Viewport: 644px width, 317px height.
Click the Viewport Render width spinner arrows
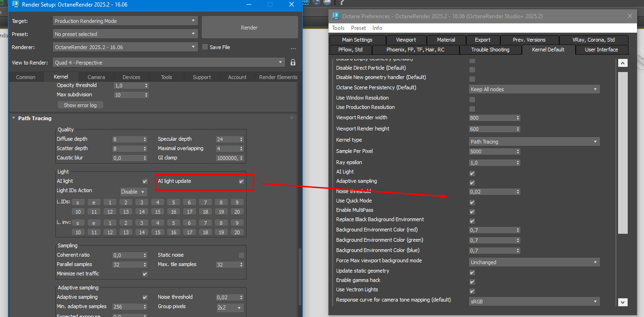[x=518, y=118]
